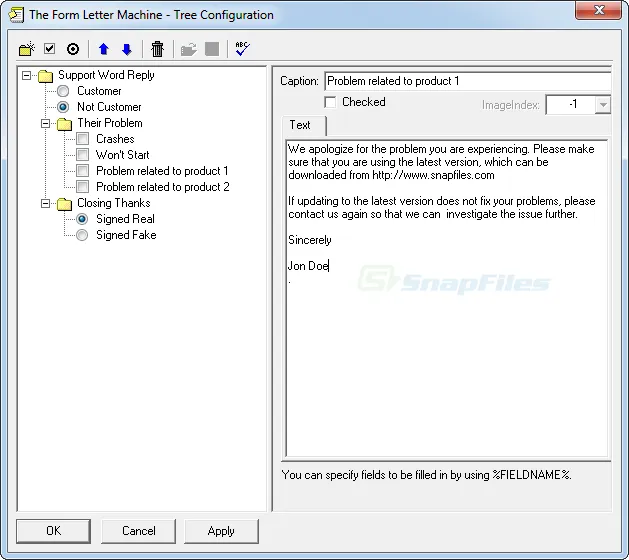Click into the Caption input field
This screenshot has width=629, height=560.
pos(467,81)
